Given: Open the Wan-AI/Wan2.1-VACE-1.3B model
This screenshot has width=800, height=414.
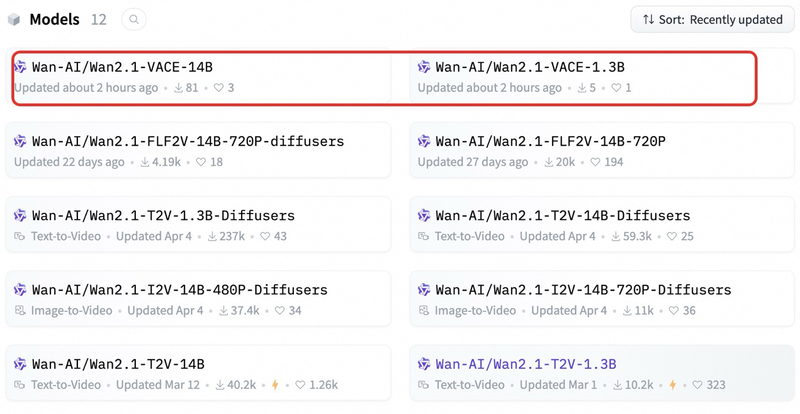Looking at the screenshot, I should 530,67.
